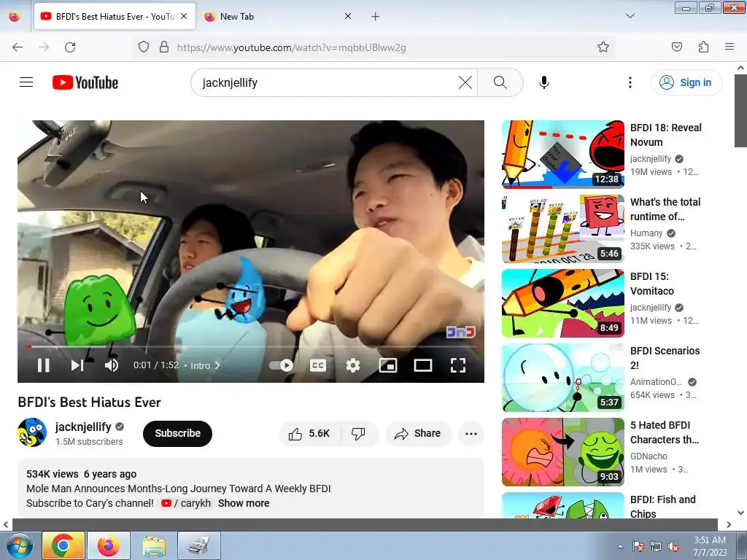Open the GDNacho channel name
This screenshot has width=747, height=560.
(x=649, y=456)
